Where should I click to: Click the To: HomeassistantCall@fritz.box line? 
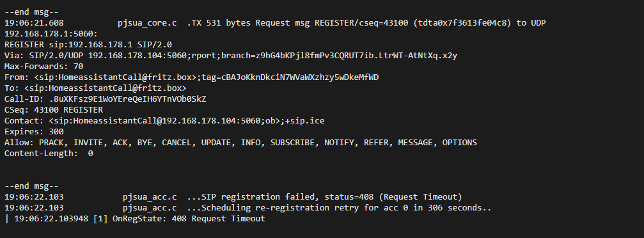pos(95,88)
